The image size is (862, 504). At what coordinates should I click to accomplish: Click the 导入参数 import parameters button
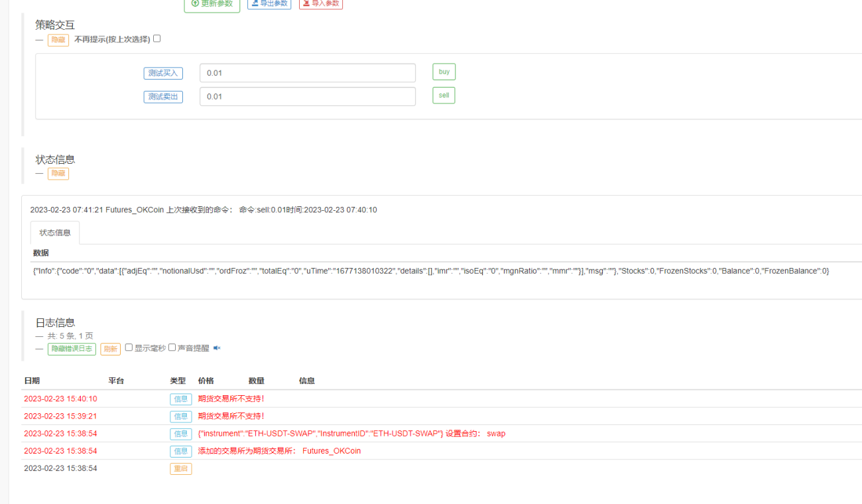[x=321, y=3]
